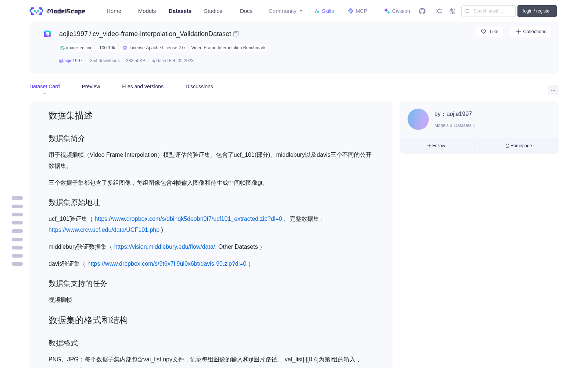Go to the Home page
The image size is (588, 368).
point(114,11)
